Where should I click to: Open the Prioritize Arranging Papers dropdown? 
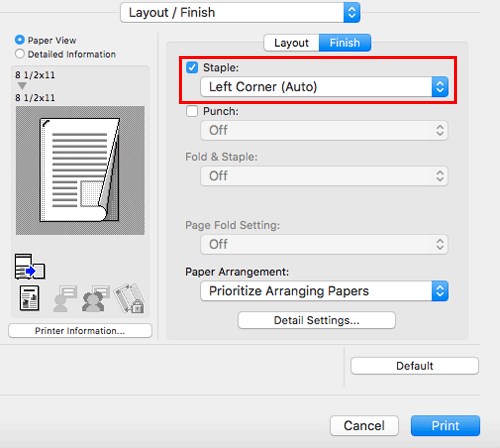coord(324,291)
